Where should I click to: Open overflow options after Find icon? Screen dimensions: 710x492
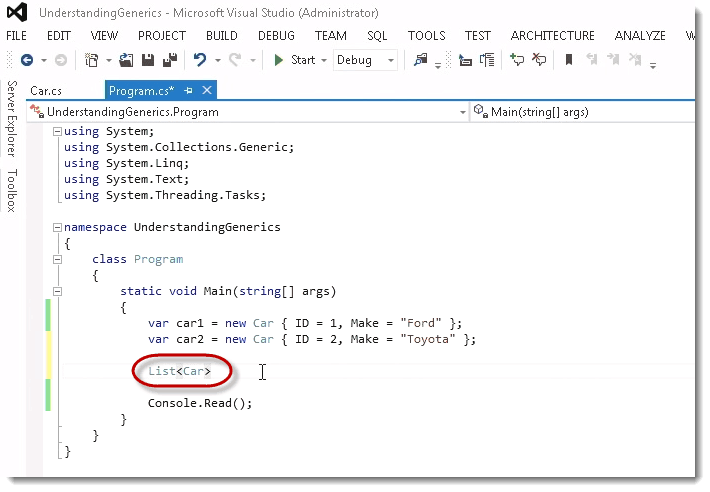click(438, 66)
